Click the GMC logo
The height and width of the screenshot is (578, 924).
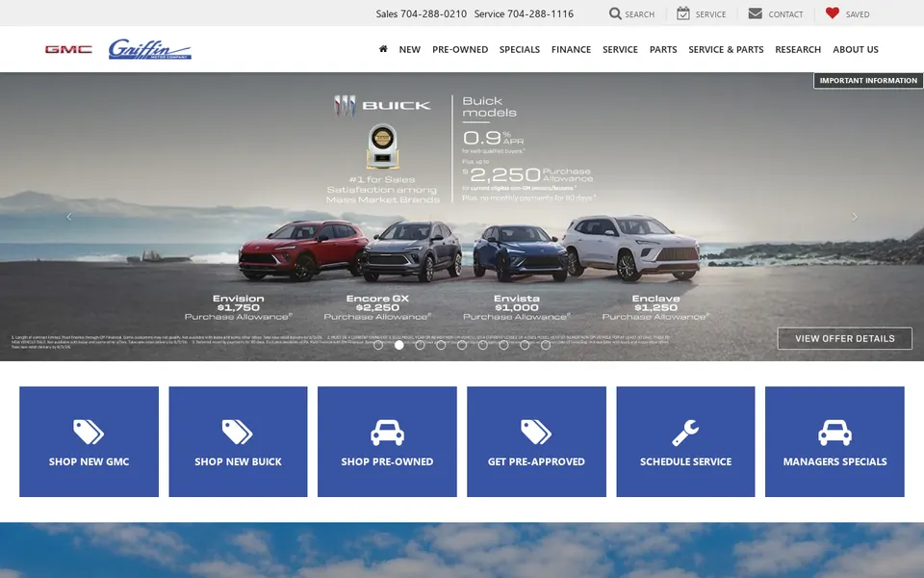tap(68, 49)
